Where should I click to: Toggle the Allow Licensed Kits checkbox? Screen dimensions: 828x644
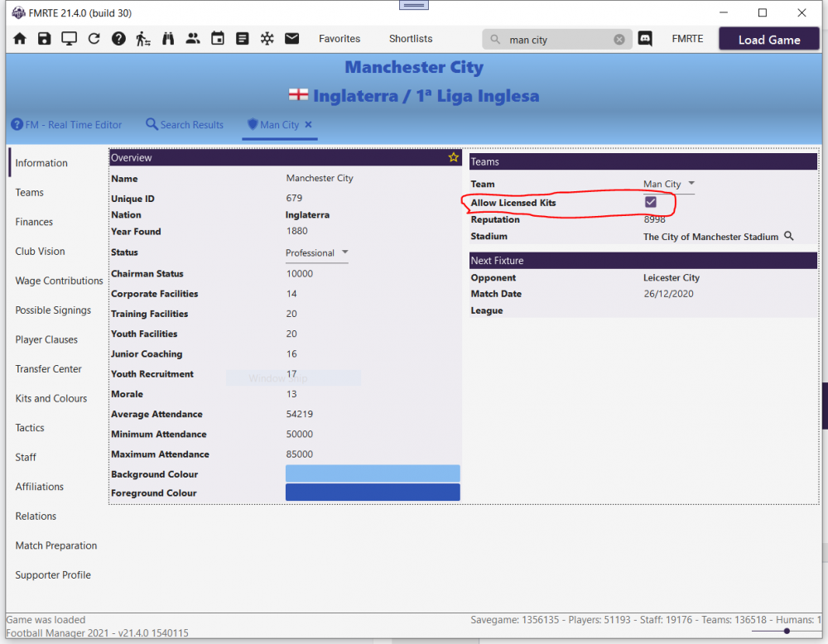click(651, 202)
